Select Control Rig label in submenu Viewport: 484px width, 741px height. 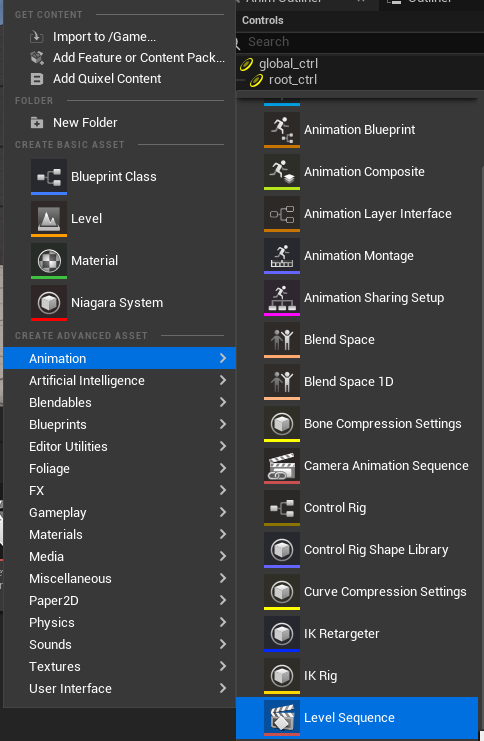click(x=335, y=508)
